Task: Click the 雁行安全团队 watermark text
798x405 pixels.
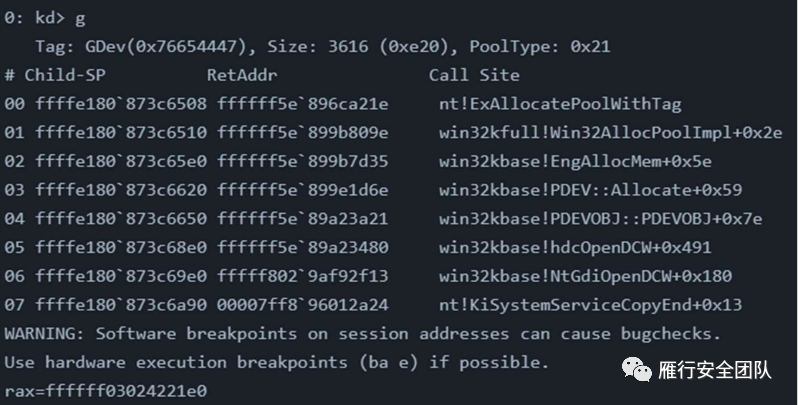Action: 715,370
